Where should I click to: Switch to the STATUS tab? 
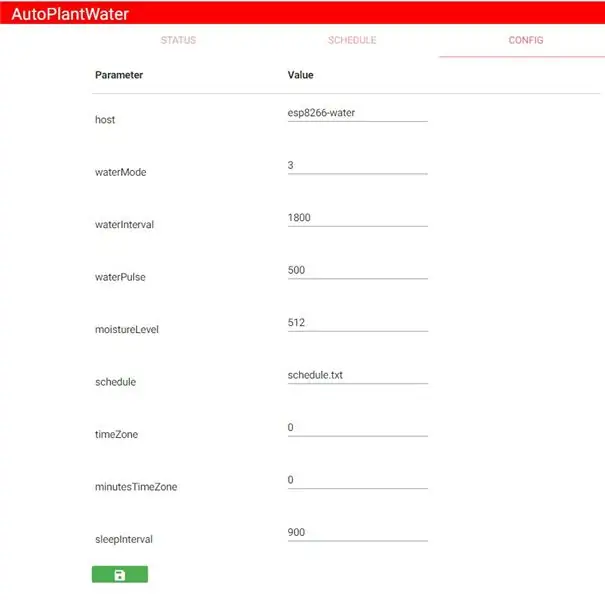point(178,41)
